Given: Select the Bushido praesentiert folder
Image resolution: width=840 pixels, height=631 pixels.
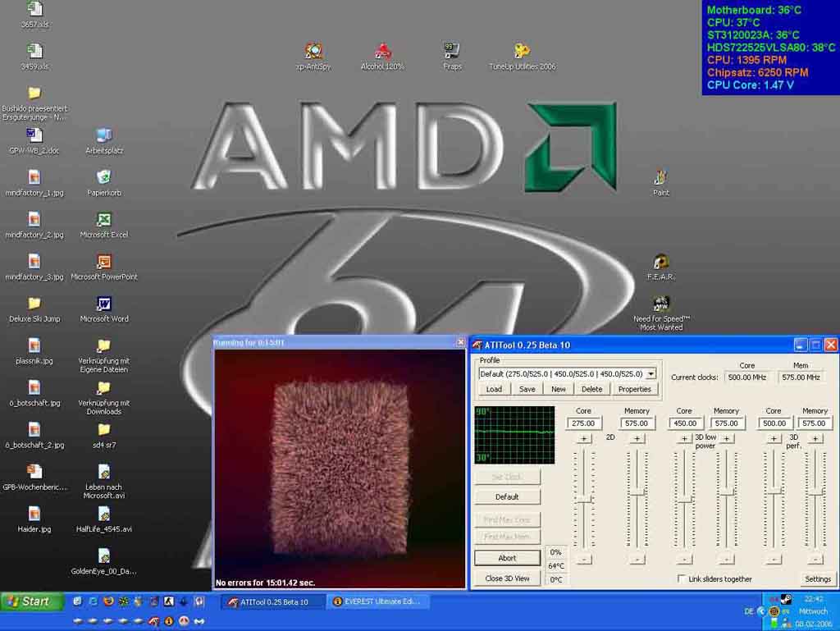Looking at the screenshot, I should coord(34,94).
